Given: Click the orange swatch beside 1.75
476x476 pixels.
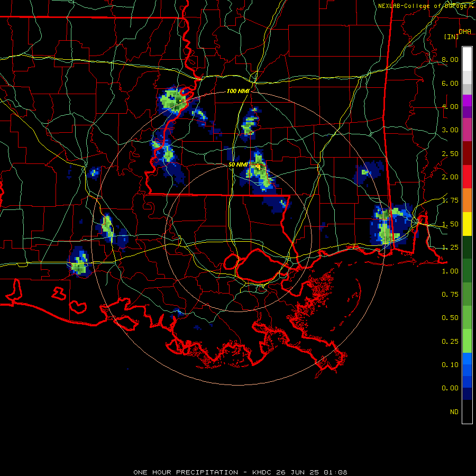Looking at the screenshot, I should point(467,200).
